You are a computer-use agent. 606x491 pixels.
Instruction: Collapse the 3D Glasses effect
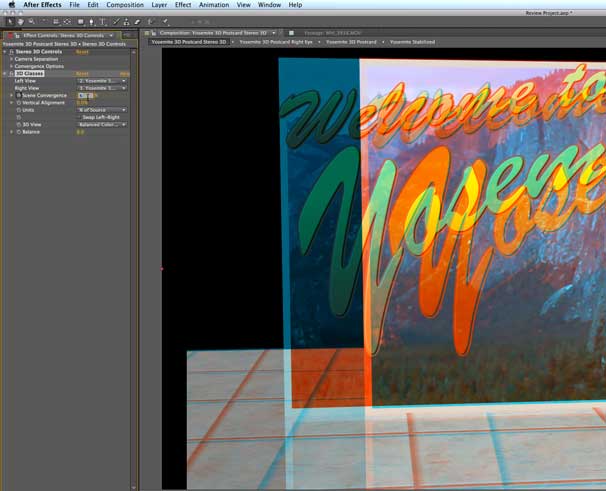pos(5,73)
